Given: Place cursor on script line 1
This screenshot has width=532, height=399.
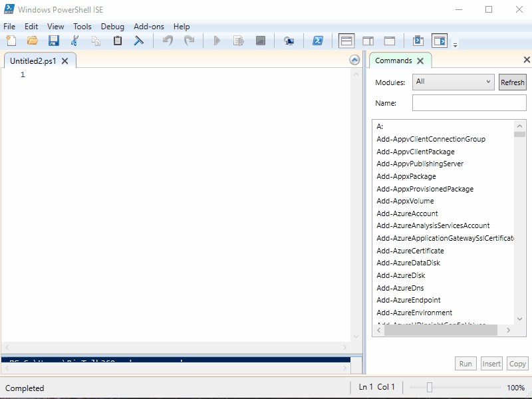Looking at the screenshot, I should tap(188, 74).
